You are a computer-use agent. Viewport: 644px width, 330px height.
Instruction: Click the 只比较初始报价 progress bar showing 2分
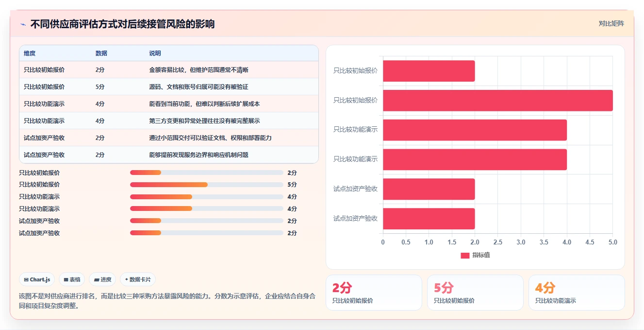coord(207,173)
